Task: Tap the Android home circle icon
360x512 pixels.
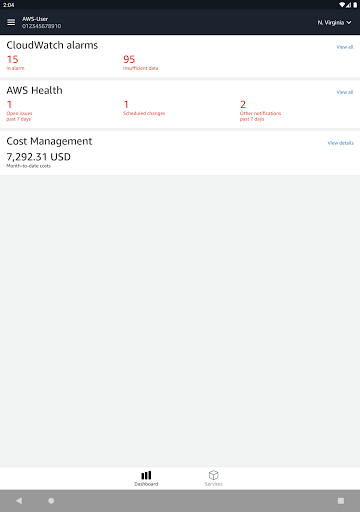Action: 51,501
